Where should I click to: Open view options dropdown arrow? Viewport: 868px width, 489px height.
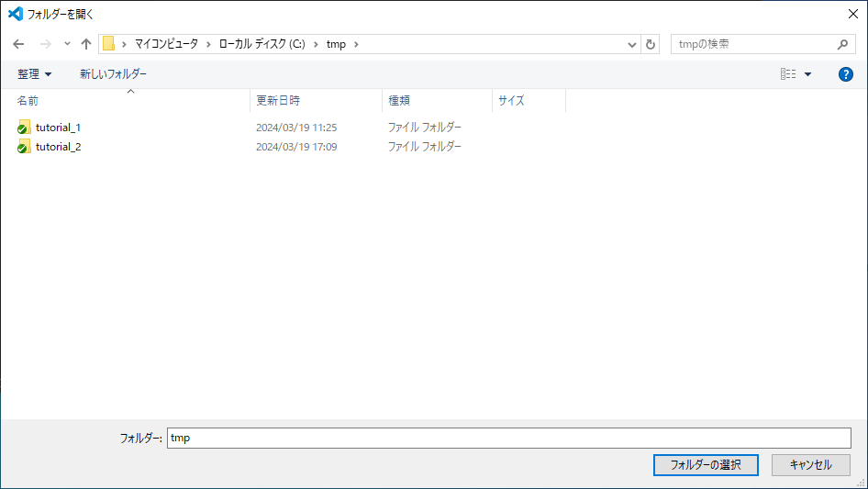pos(807,74)
